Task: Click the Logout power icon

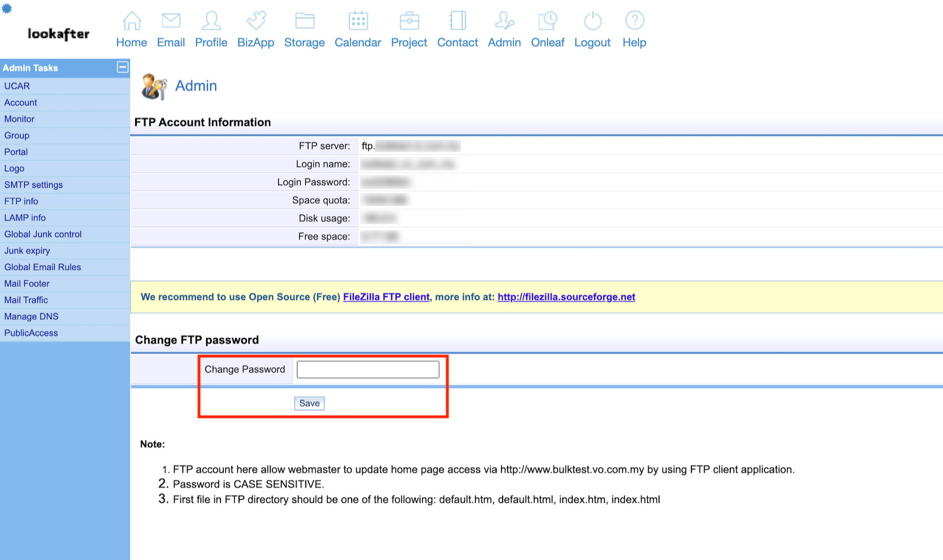Action: coord(592,21)
